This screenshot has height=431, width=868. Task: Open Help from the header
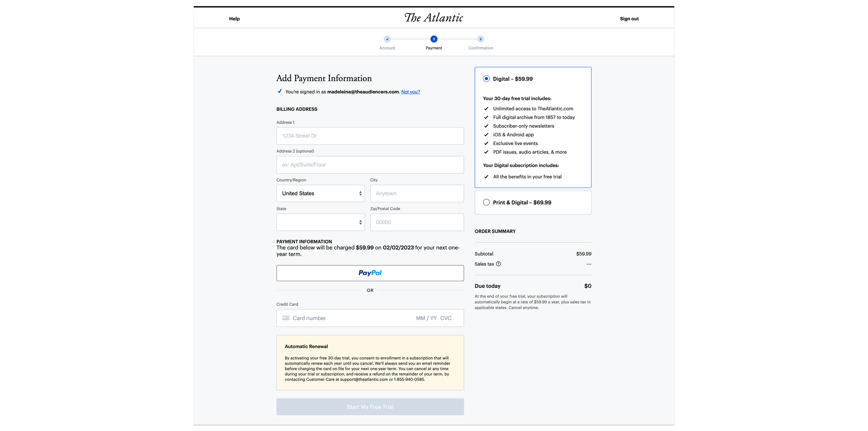coord(234,19)
